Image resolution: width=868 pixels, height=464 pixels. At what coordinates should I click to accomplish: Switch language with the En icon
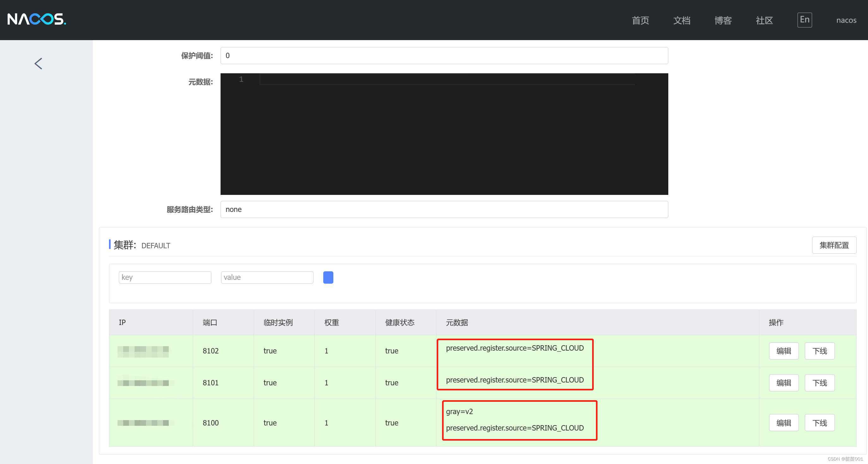[804, 20]
